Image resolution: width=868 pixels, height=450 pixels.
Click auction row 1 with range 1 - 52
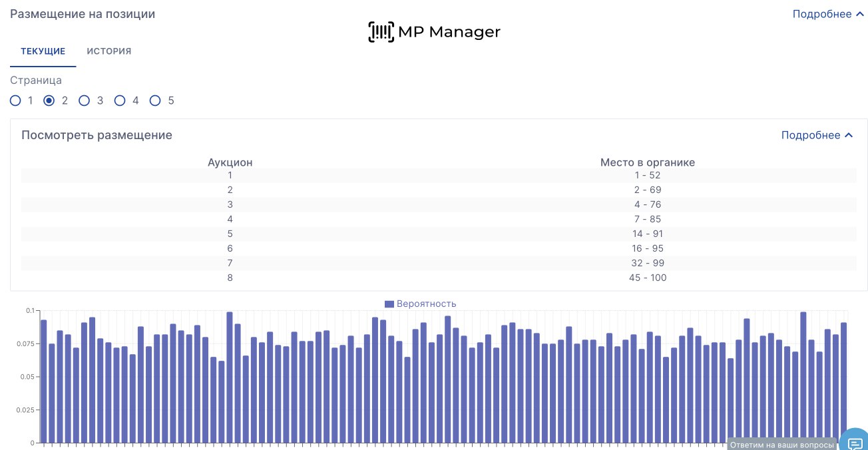tap(439, 175)
